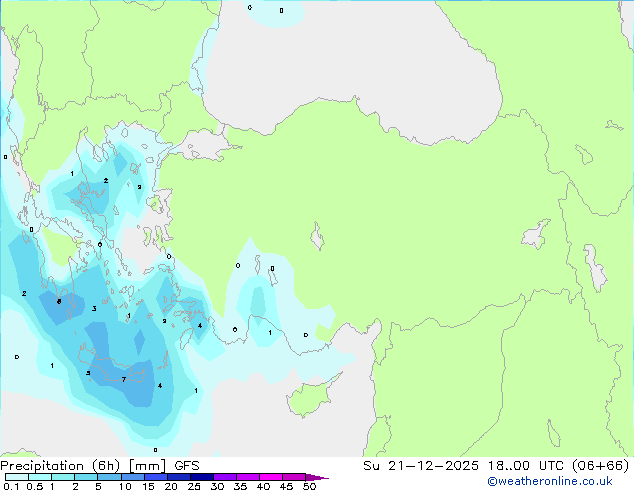Click the legend value '25'
The image size is (634, 490).
194,486
